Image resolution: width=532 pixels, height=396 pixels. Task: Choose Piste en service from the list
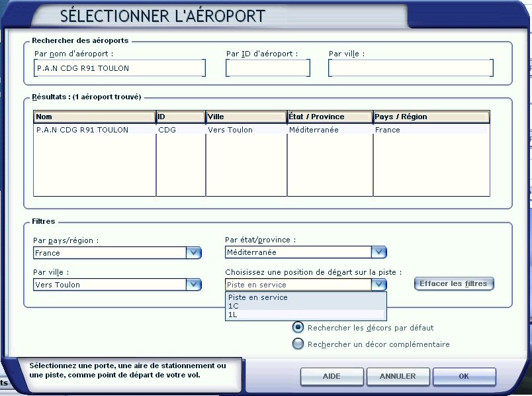tap(306, 297)
